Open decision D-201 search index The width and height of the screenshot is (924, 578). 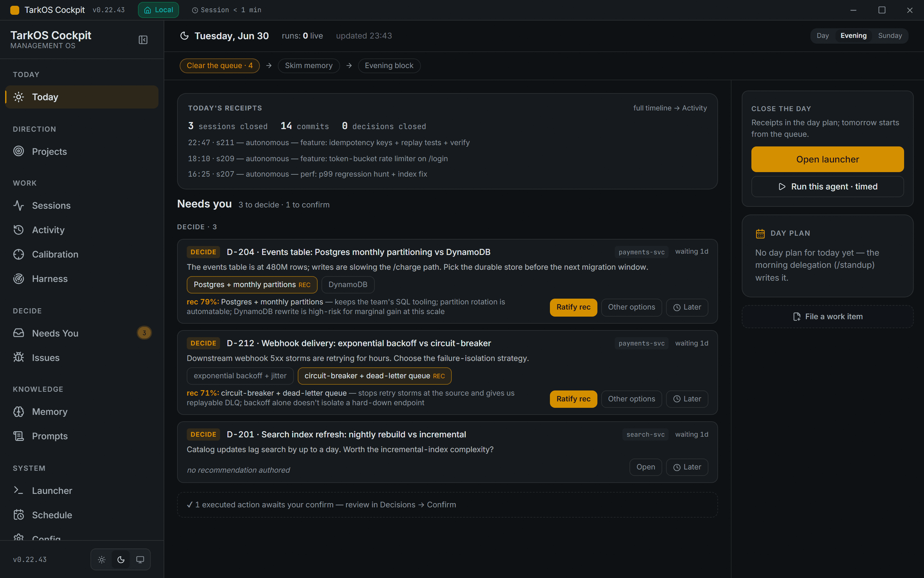[646, 467]
